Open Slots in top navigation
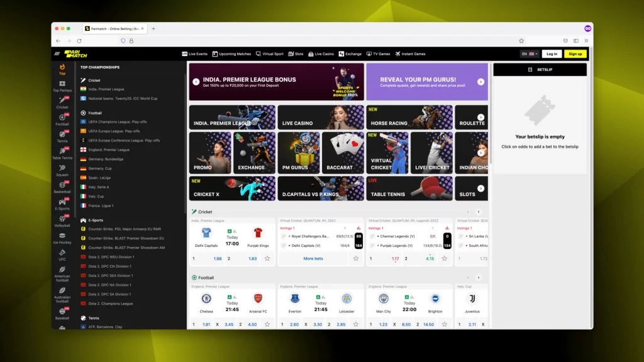644x362 pixels. (x=296, y=54)
